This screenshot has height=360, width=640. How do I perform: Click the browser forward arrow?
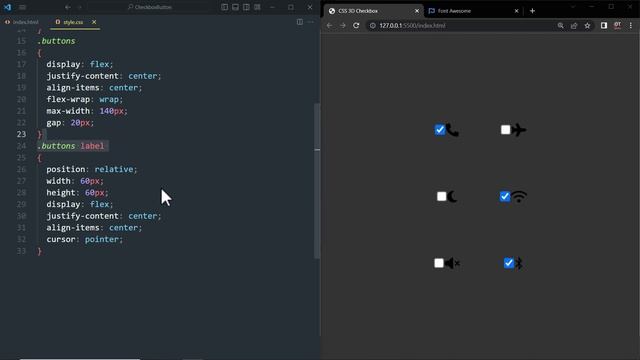tap(343, 25)
